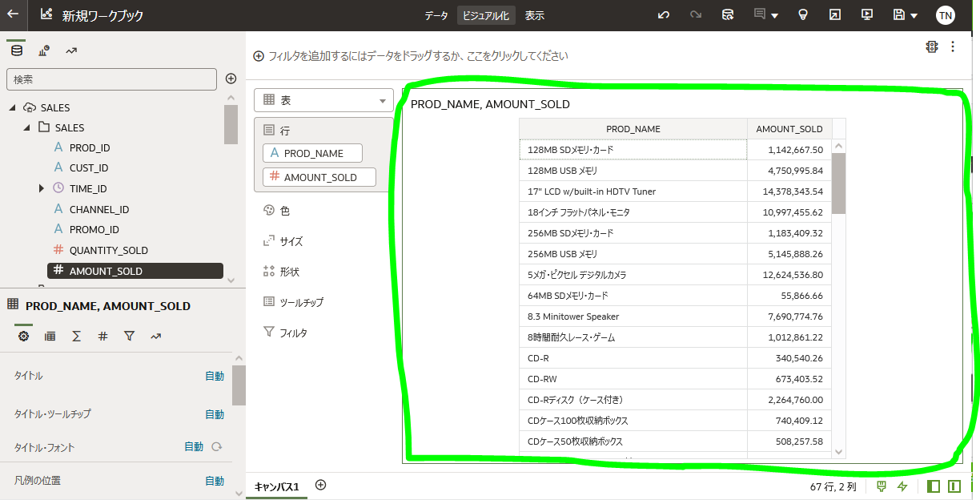Open the sigma Totals properties tab

[76, 337]
